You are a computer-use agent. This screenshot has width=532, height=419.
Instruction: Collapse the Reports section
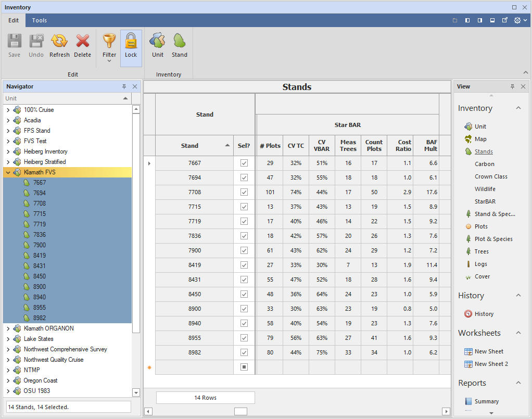(x=518, y=383)
